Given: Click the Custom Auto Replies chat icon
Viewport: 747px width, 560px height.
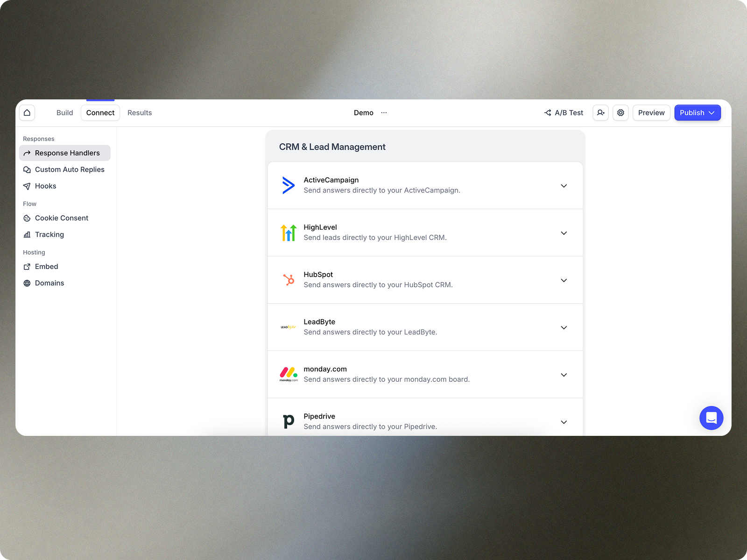Looking at the screenshot, I should (x=27, y=169).
